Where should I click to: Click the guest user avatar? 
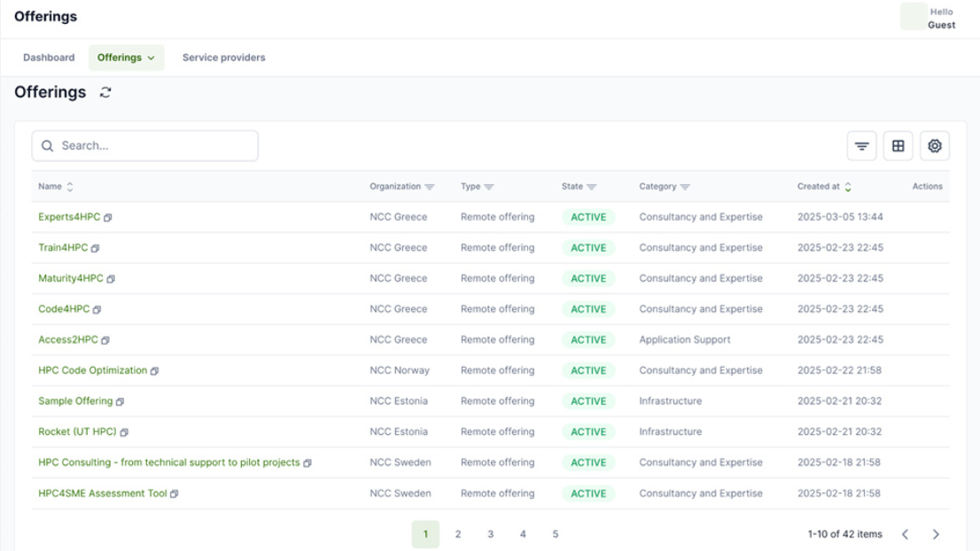[x=913, y=17]
